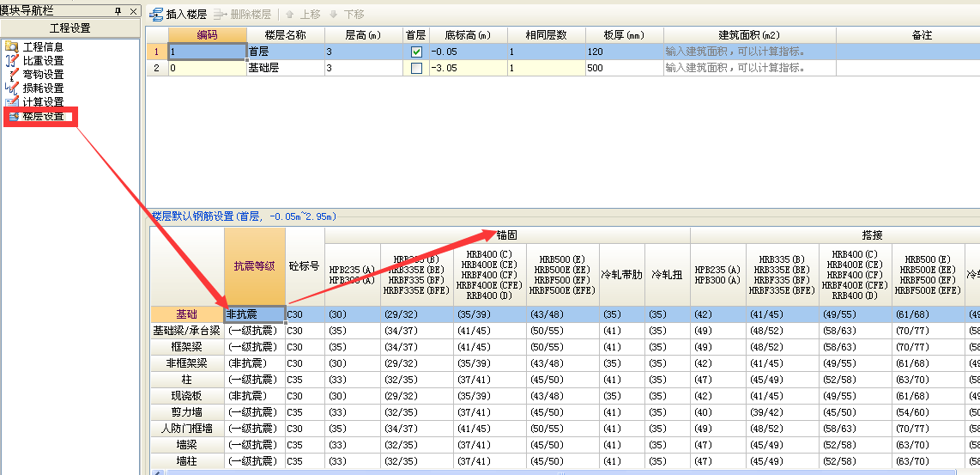Select the 基础 row header

coord(187,314)
